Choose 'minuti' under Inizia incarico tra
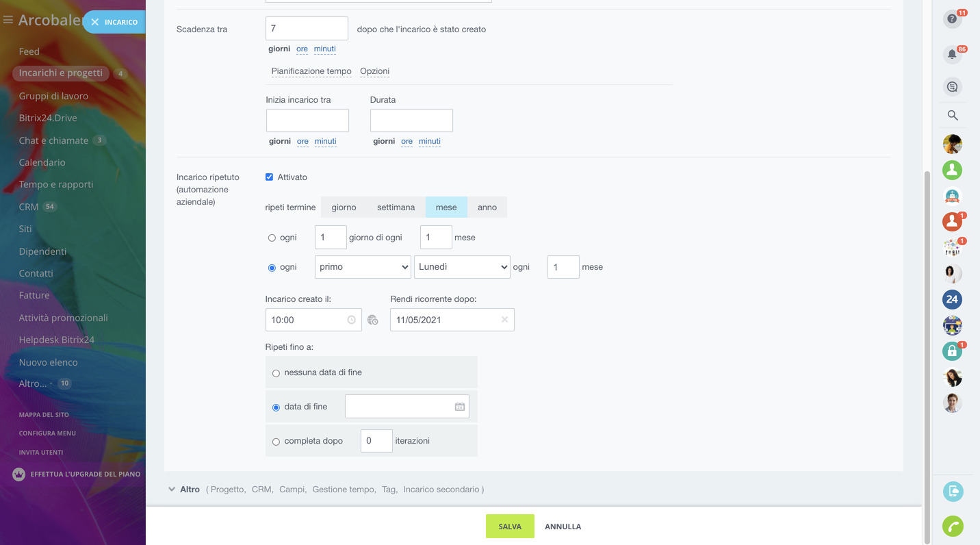The height and width of the screenshot is (545, 980). [x=325, y=141]
